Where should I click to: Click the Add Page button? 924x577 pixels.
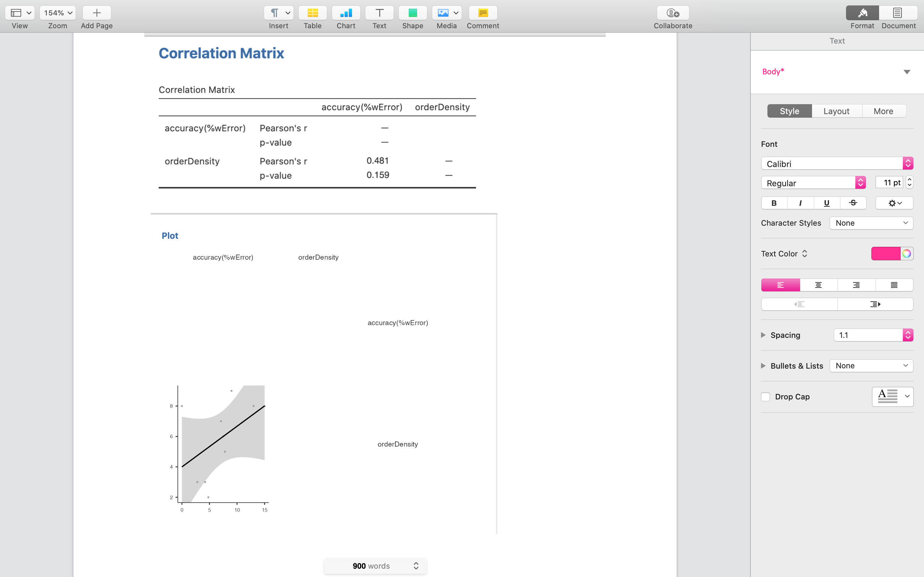coord(96,13)
